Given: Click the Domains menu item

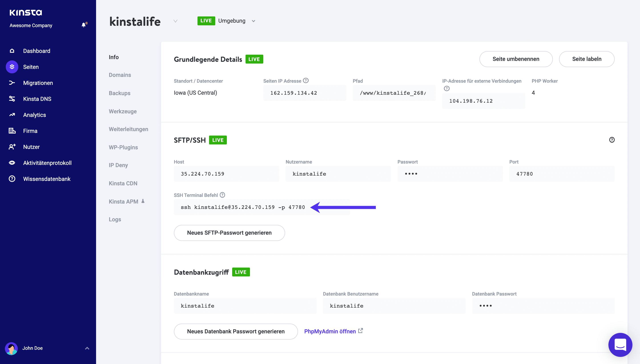Looking at the screenshot, I should [x=120, y=75].
